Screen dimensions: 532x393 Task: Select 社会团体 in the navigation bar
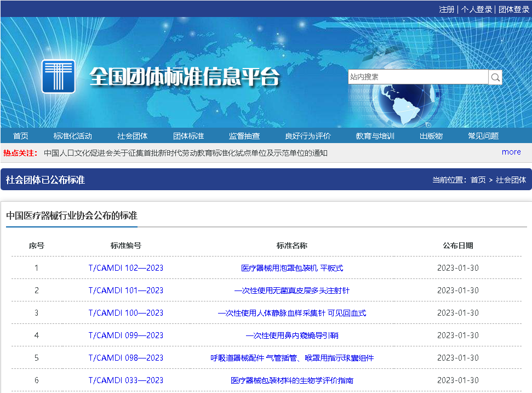click(132, 136)
